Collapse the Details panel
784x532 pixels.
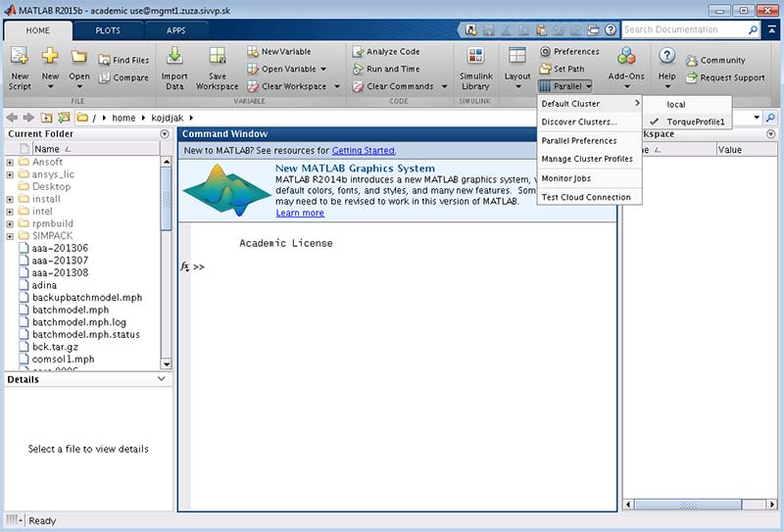(x=162, y=378)
